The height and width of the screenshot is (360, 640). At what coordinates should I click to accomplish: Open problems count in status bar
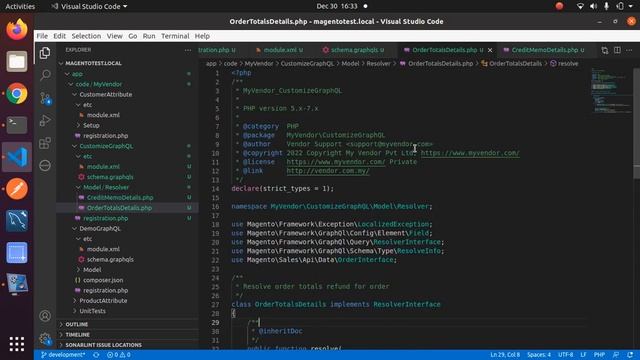tap(119, 355)
